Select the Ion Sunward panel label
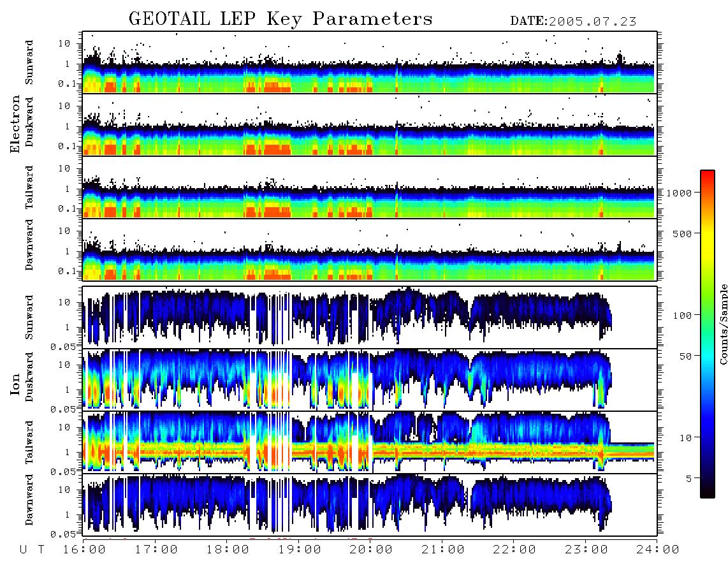 click(x=29, y=317)
